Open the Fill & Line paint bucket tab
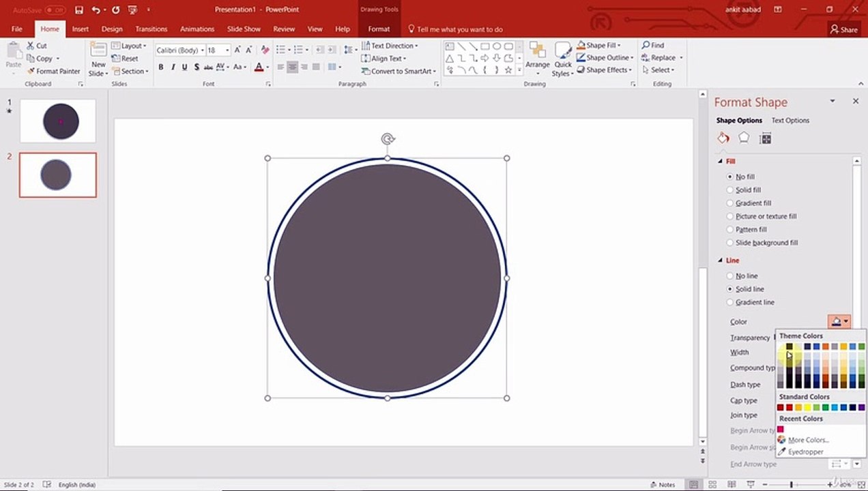Image resolution: width=868 pixels, height=491 pixels. pyautogui.click(x=723, y=138)
